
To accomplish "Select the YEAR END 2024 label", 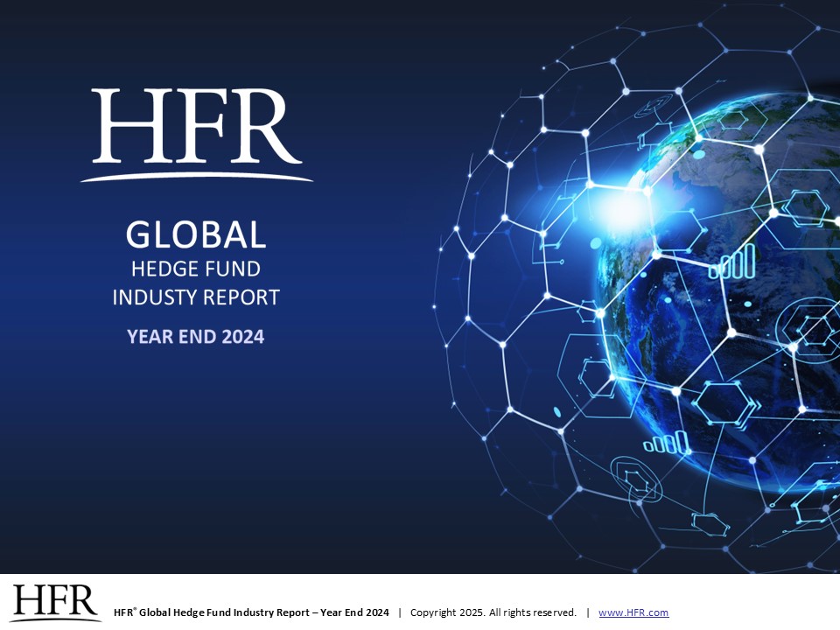I will (x=197, y=335).
